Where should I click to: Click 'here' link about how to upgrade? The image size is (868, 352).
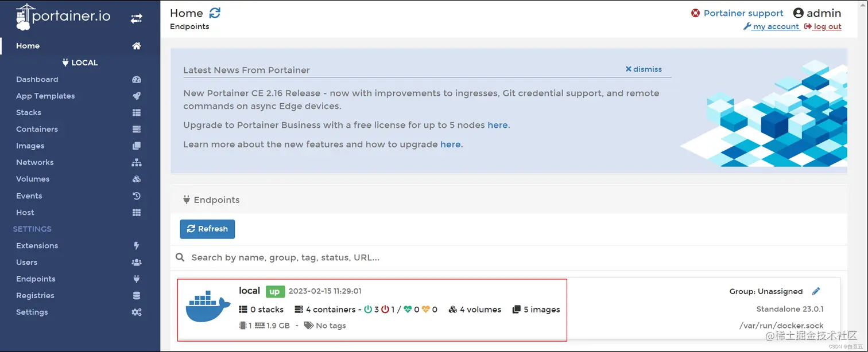pos(450,144)
